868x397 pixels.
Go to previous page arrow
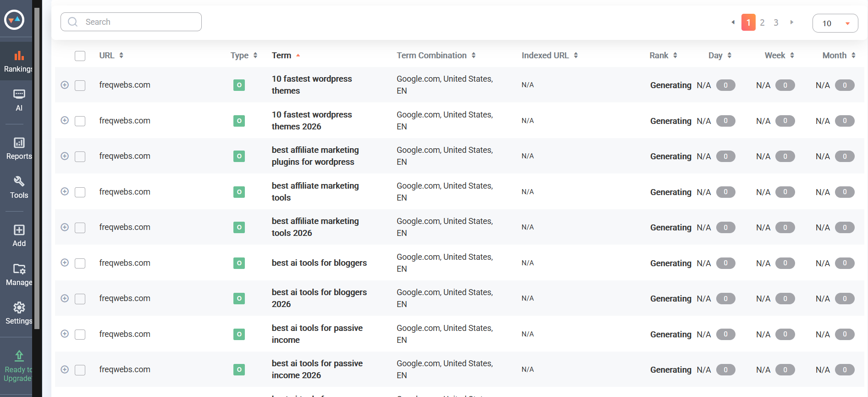click(733, 22)
